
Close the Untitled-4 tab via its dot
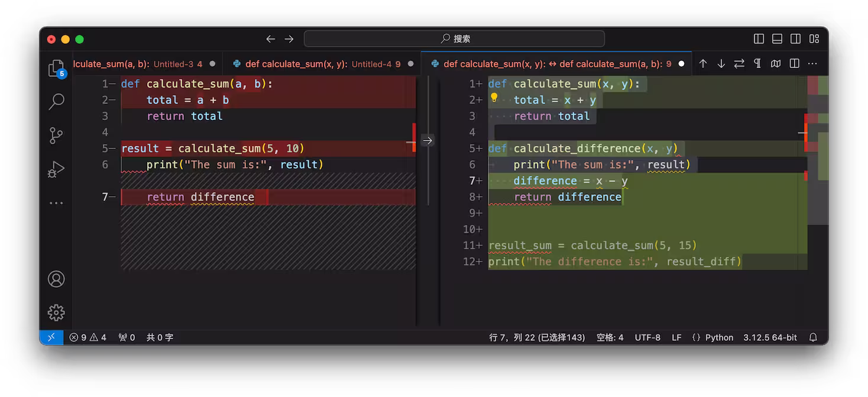(x=410, y=64)
